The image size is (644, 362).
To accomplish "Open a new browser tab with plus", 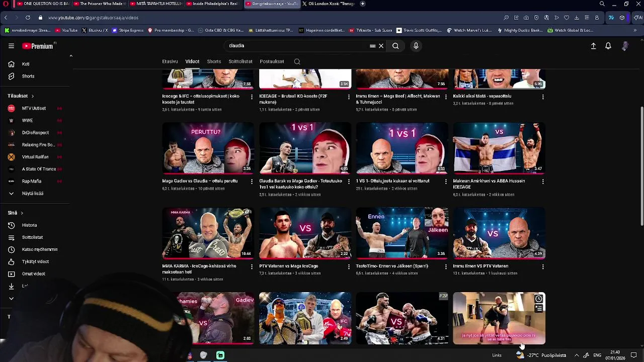I will 362,4.
